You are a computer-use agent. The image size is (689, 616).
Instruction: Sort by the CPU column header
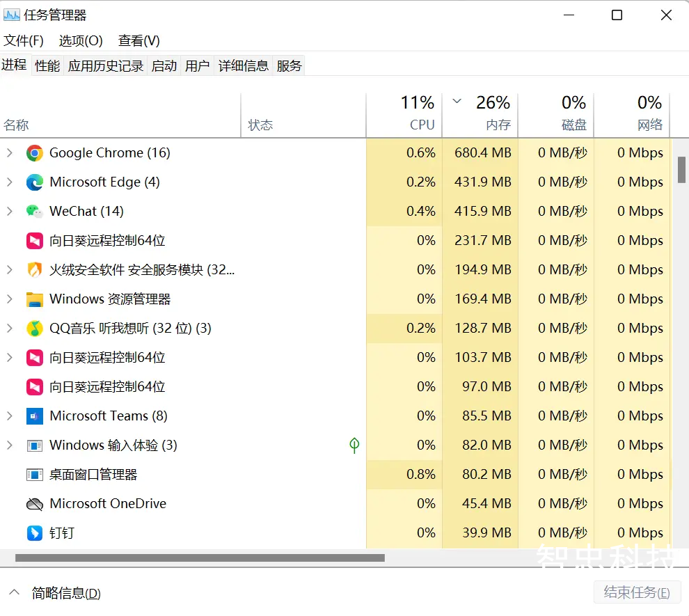(404, 116)
